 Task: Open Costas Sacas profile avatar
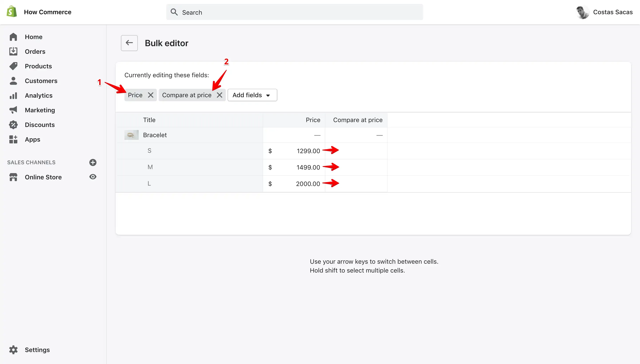pyautogui.click(x=583, y=12)
